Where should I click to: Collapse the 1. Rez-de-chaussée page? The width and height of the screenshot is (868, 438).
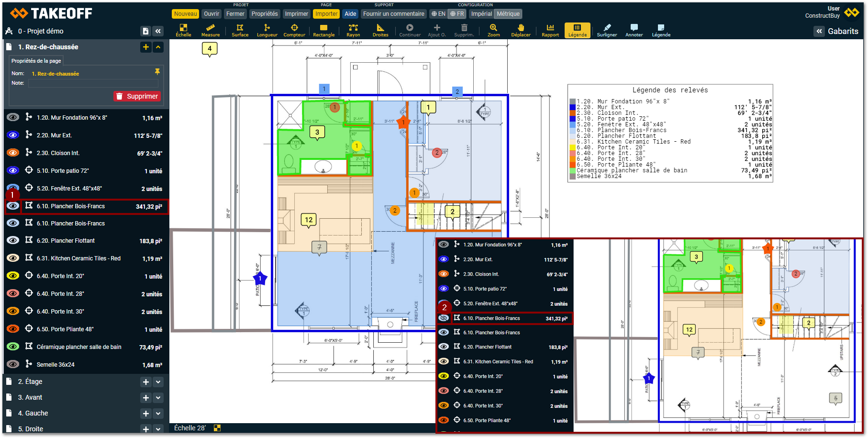click(x=158, y=47)
